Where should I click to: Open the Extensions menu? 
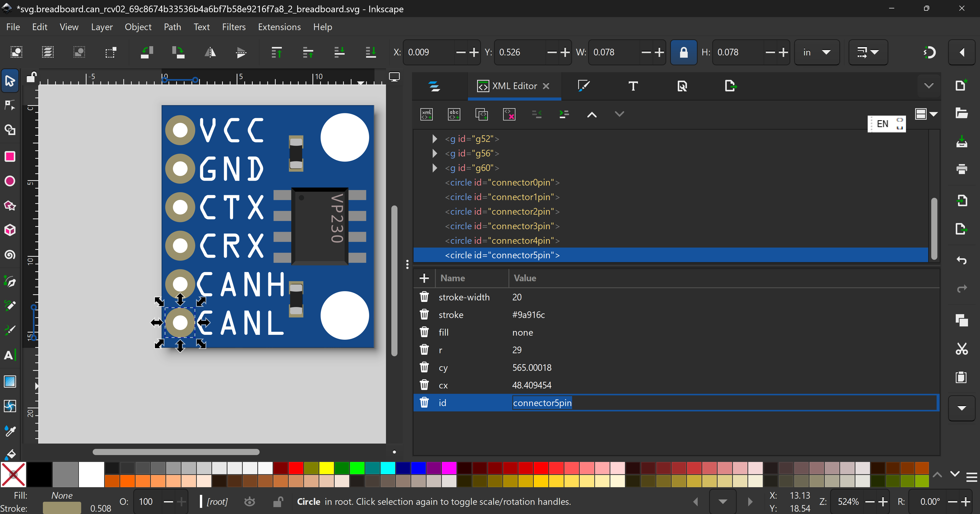[279, 27]
